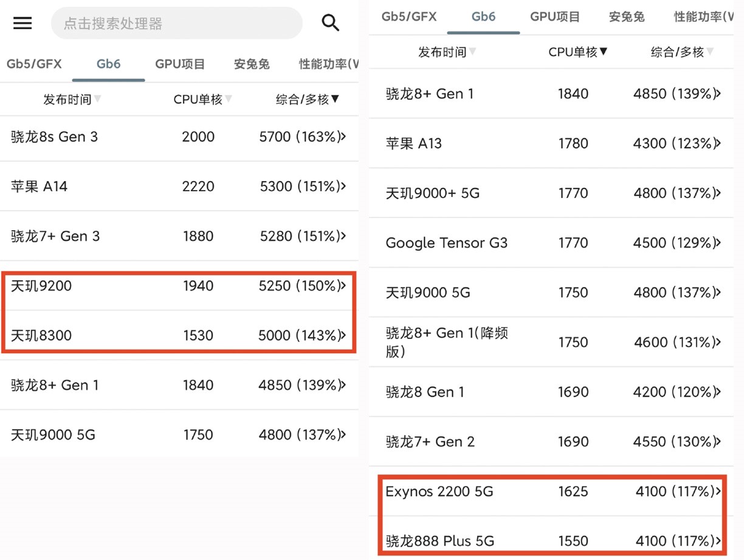Sort by CPU单核 in right screenshot
This screenshot has width=750, height=560.
coord(578,52)
